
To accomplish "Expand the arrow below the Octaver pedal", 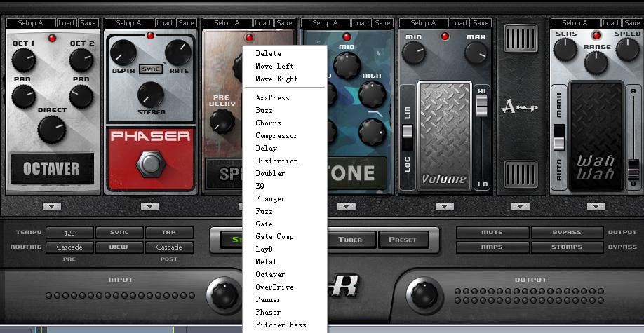I will point(52,206).
